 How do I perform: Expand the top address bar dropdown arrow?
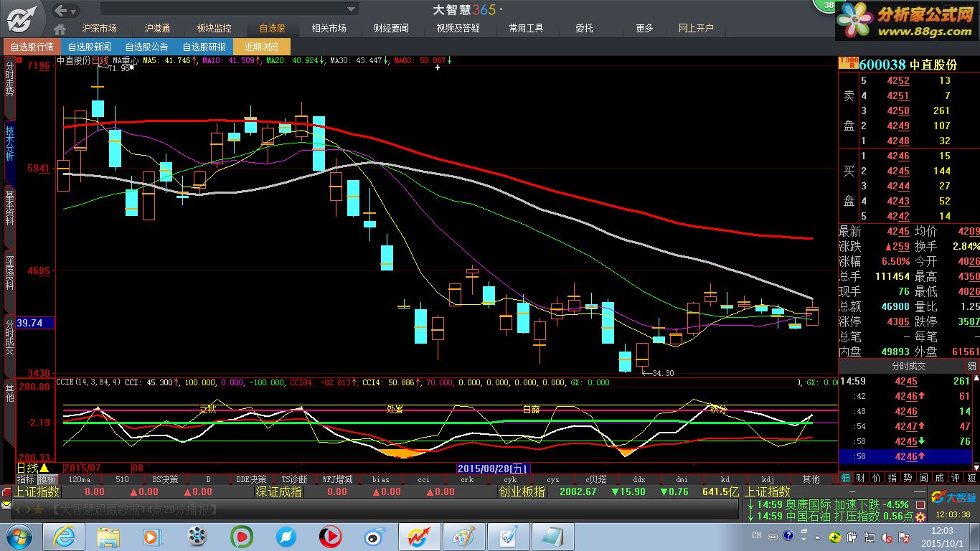click(x=352, y=10)
